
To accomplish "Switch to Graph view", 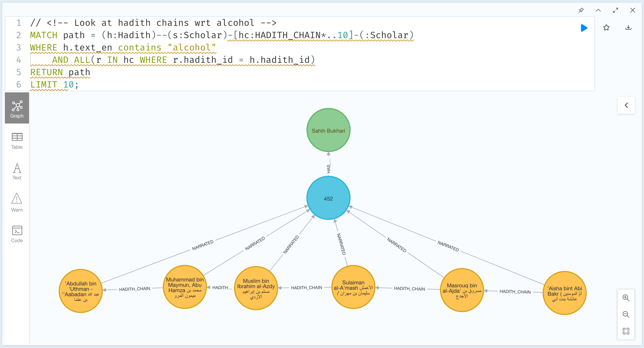I will (17, 109).
